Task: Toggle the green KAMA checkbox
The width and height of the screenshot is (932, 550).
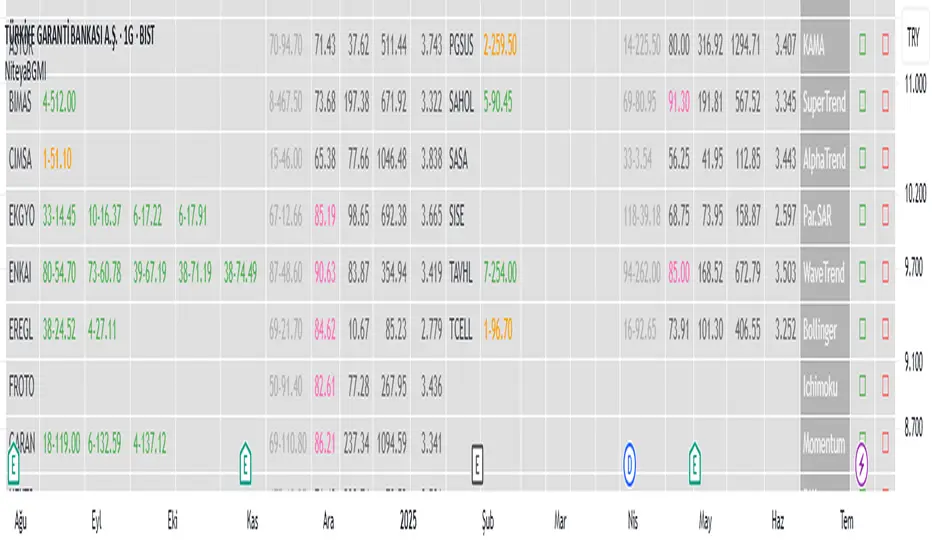Action: [863, 44]
